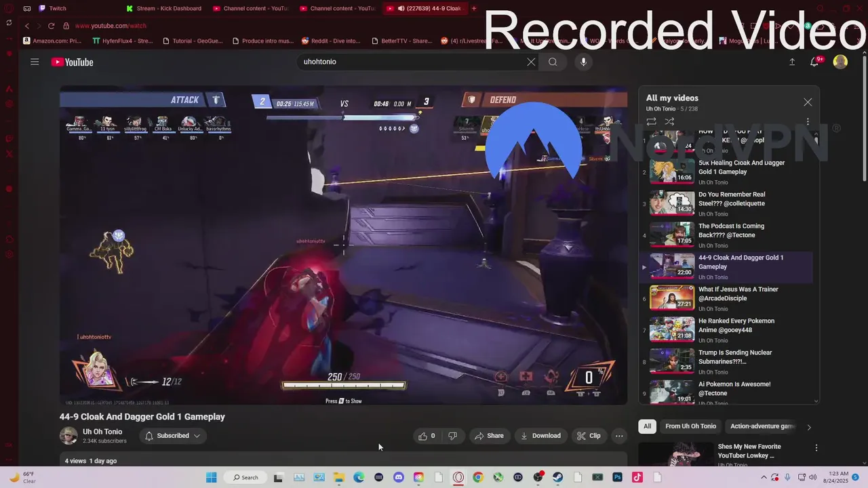
Task: Start voice search with the microphone
Action: coord(583,62)
